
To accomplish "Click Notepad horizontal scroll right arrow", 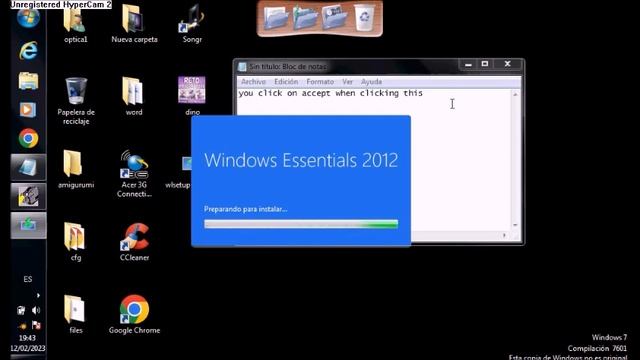I will point(504,235).
